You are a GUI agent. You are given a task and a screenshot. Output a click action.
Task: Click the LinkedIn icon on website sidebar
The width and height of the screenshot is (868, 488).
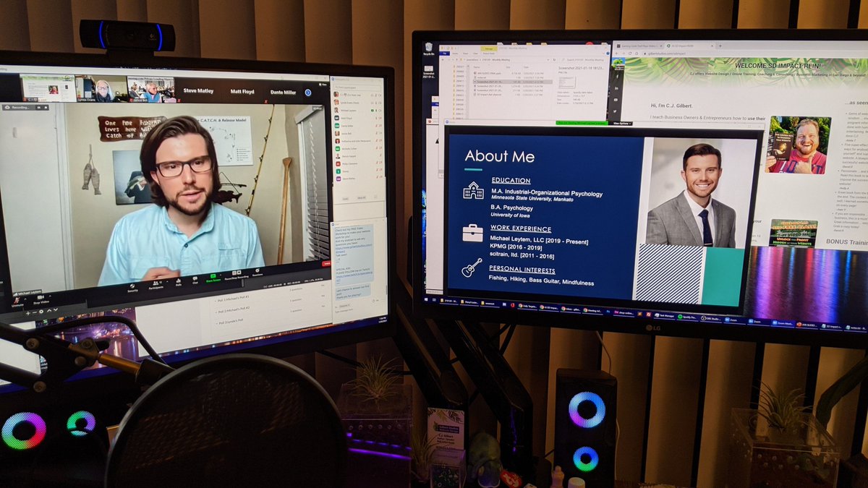pyautogui.click(x=616, y=88)
